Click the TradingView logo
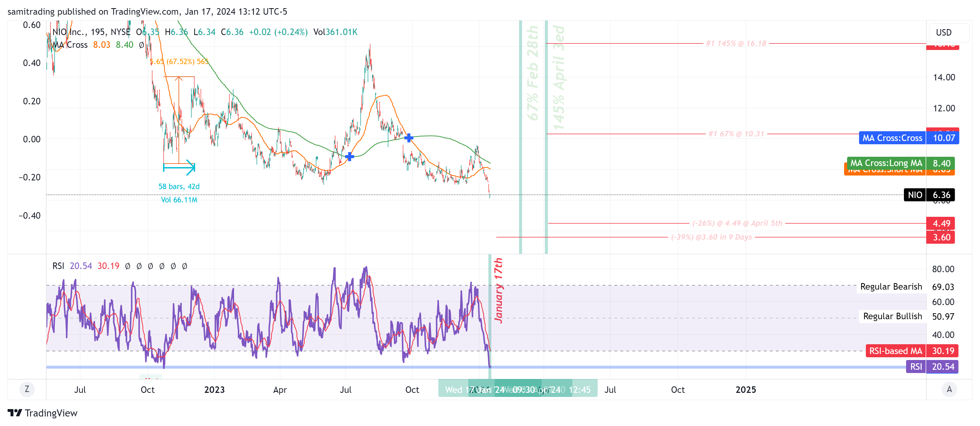The image size is (980, 426). 42,413
